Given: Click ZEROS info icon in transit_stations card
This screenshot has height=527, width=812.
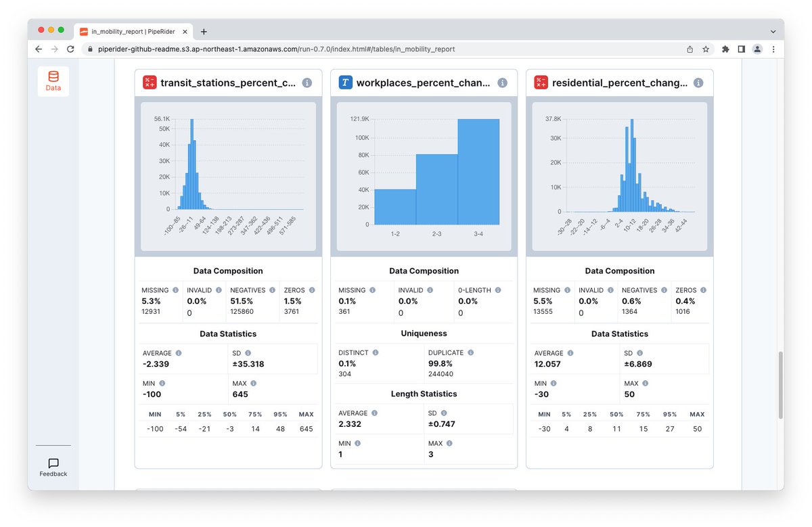Looking at the screenshot, I should pyautogui.click(x=312, y=290).
